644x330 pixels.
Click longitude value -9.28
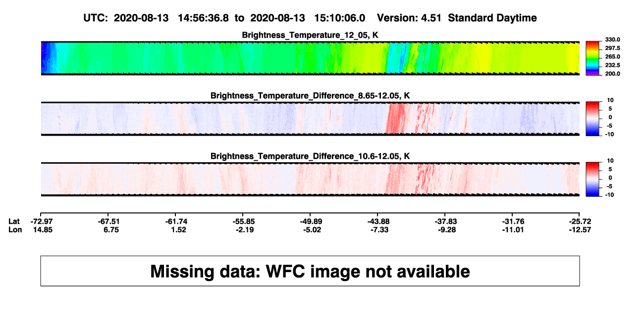coord(447,230)
